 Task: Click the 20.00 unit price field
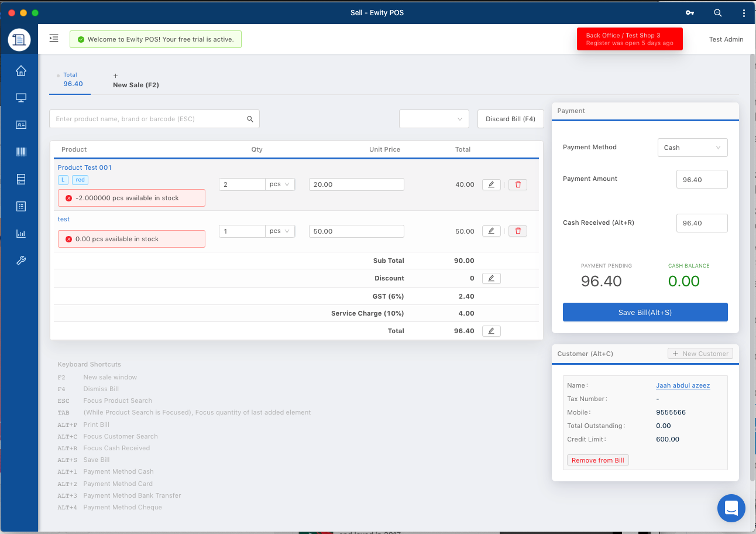coord(356,184)
